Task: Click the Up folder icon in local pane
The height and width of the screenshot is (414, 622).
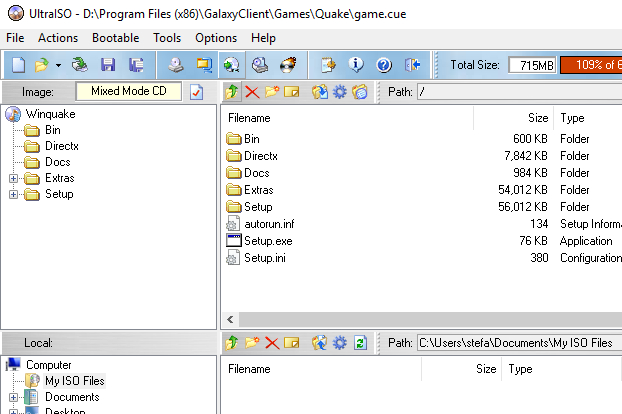Action: pos(232,343)
